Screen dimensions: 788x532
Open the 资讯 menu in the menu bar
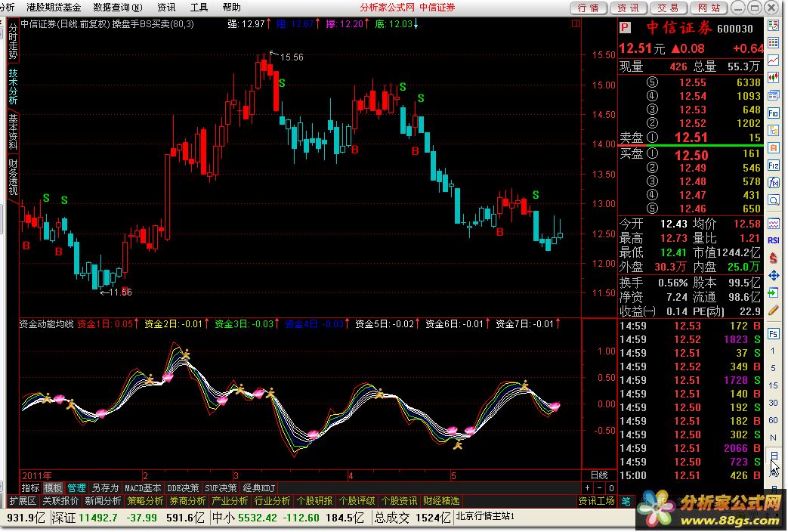tap(166, 8)
